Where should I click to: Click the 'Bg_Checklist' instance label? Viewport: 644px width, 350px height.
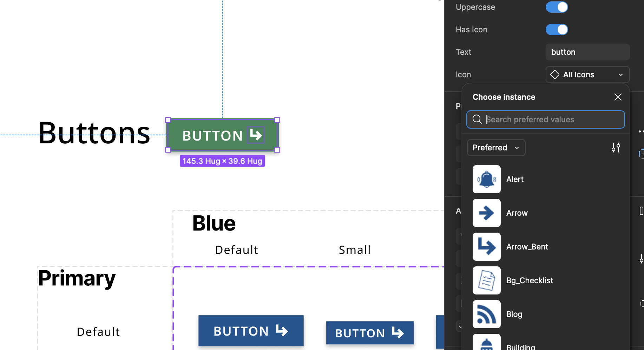[x=530, y=280]
